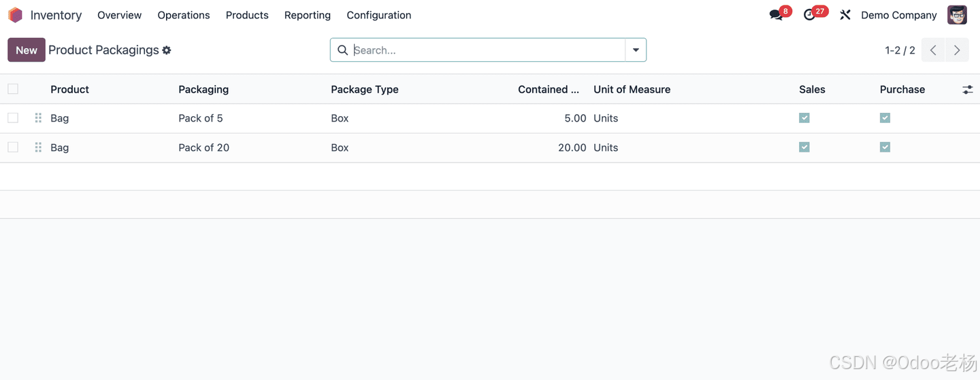Toggle the Purchase checkbox for Pack of 5
This screenshot has width=980, height=380.
coord(885,118)
